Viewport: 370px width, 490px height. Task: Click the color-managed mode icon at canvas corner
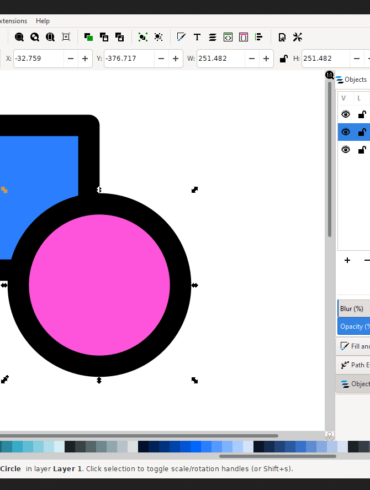(x=329, y=436)
